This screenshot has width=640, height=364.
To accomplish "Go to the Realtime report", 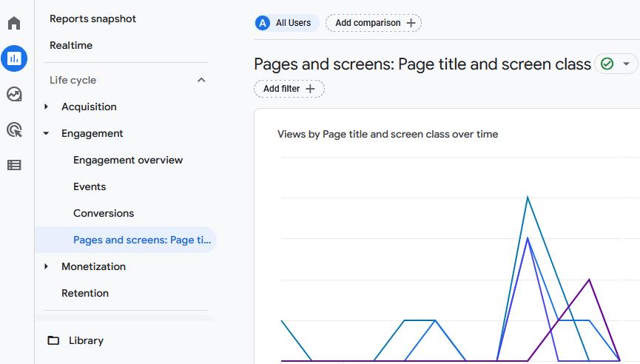I will 71,45.
